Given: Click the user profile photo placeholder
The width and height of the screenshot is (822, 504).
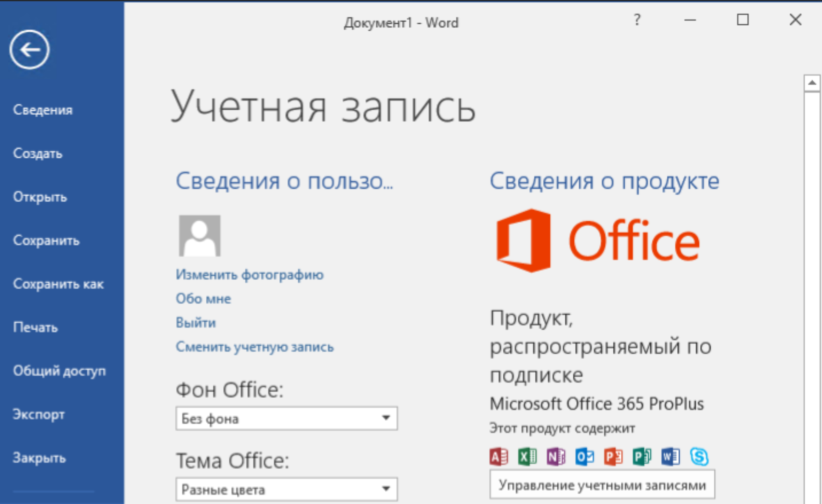Looking at the screenshot, I should click(x=199, y=236).
